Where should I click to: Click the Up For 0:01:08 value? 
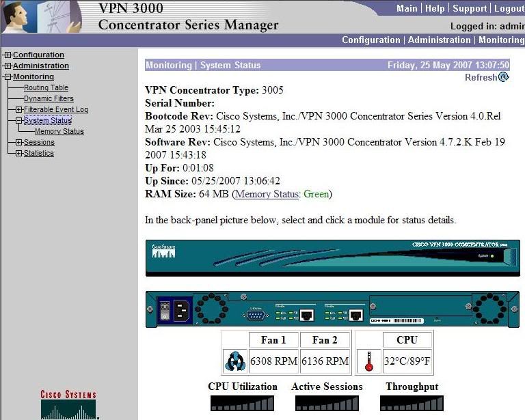pyautogui.click(x=198, y=168)
